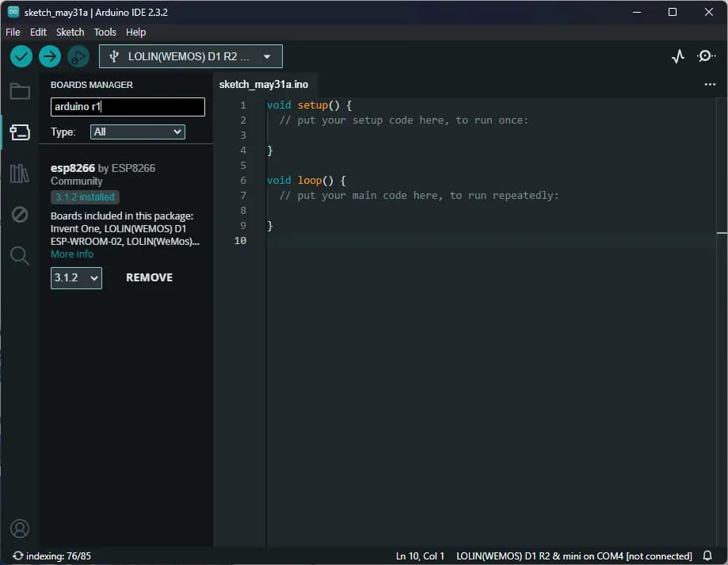Start debugging session

[77, 56]
